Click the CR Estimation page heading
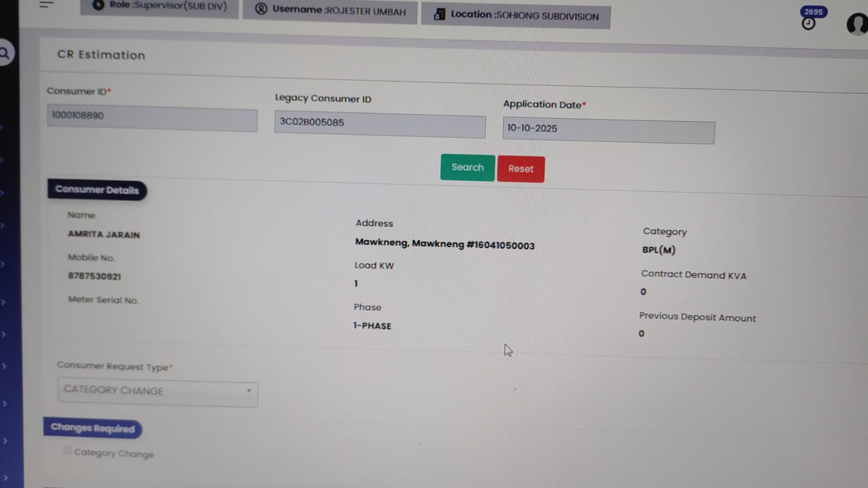This screenshot has width=868, height=488. point(102,55)
